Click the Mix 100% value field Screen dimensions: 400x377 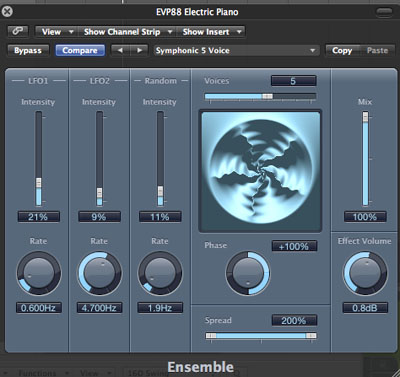pyautogui.click(x=365, y=217)
